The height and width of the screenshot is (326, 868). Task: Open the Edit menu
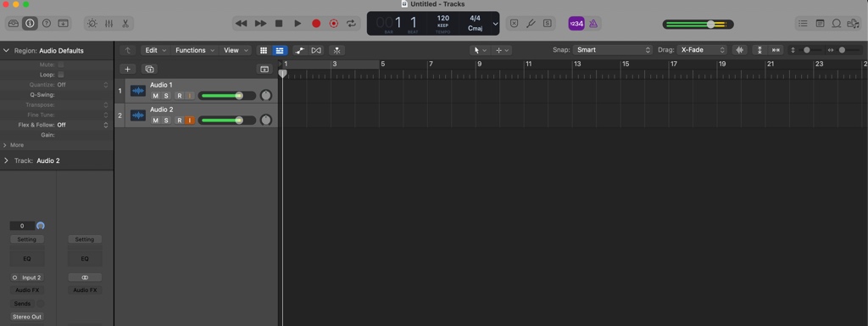155,50
